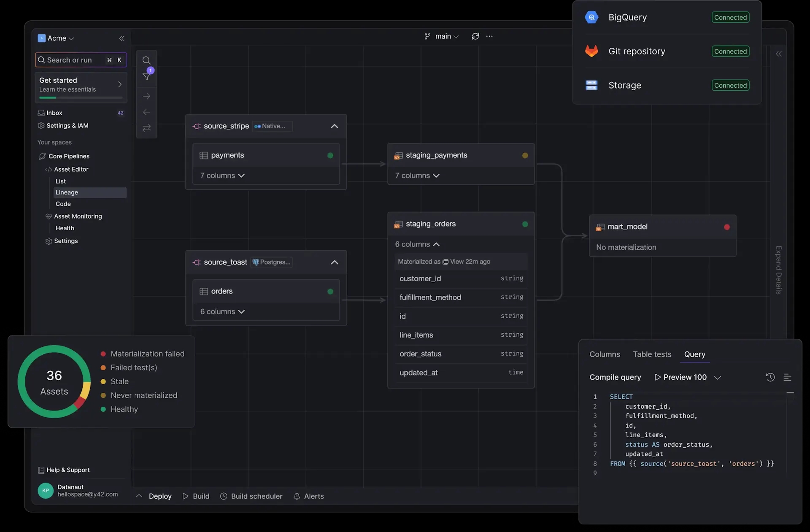
Task: Collapse the left sidebar with double chevron
Action: coord(121,38)
